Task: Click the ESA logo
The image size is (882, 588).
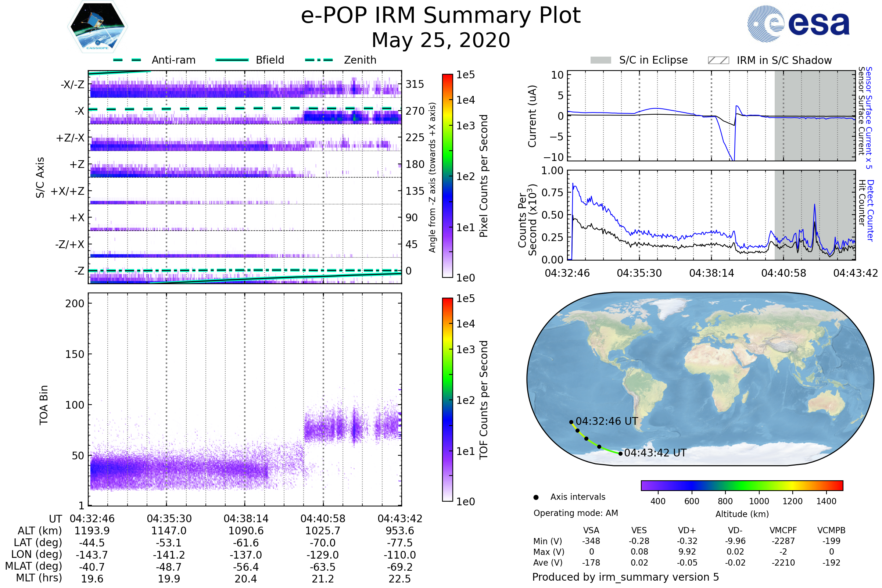Action: (x=799, y=24)
